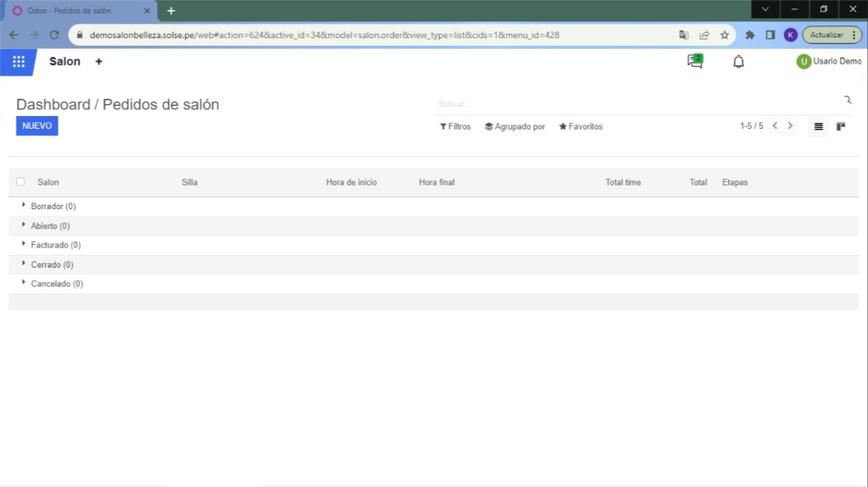Expand the Cancelado group
Image resolution: width=868 pixels, height=487 pixels.
point(56,285)
